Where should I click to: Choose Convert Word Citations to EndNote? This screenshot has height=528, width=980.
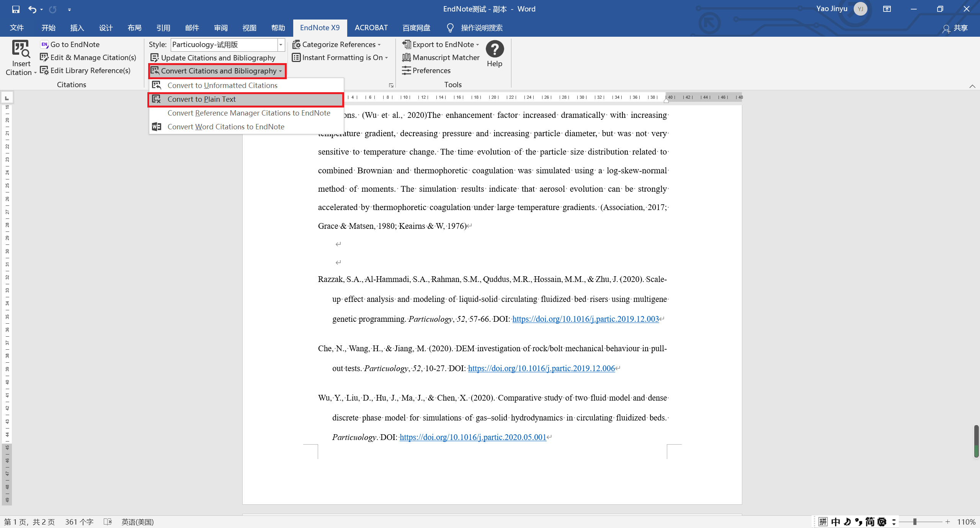(247, 127)
